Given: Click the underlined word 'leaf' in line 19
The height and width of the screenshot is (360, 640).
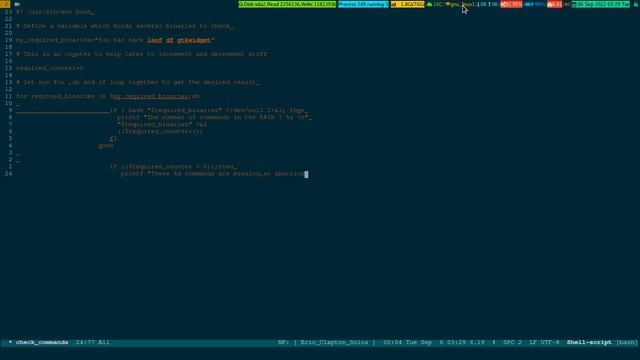Looking at the screenshot, I should pyautogui.click(x=155, y=40).
